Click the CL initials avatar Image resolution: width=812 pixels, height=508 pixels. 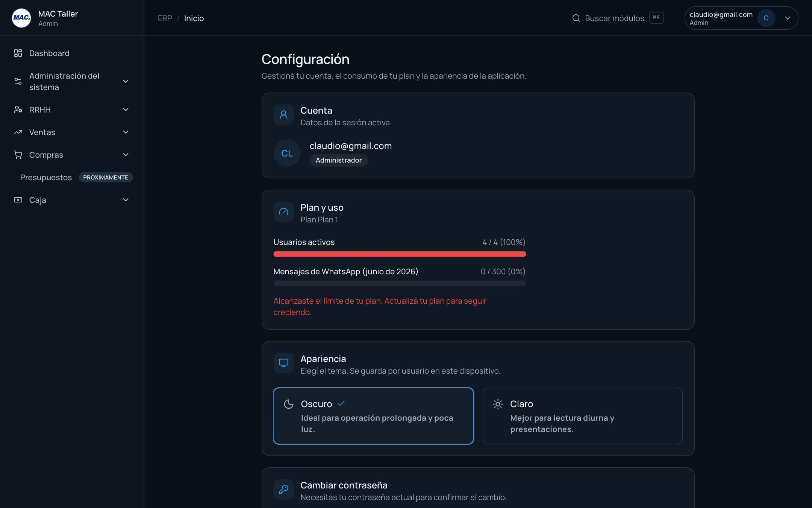click(287, 153)
